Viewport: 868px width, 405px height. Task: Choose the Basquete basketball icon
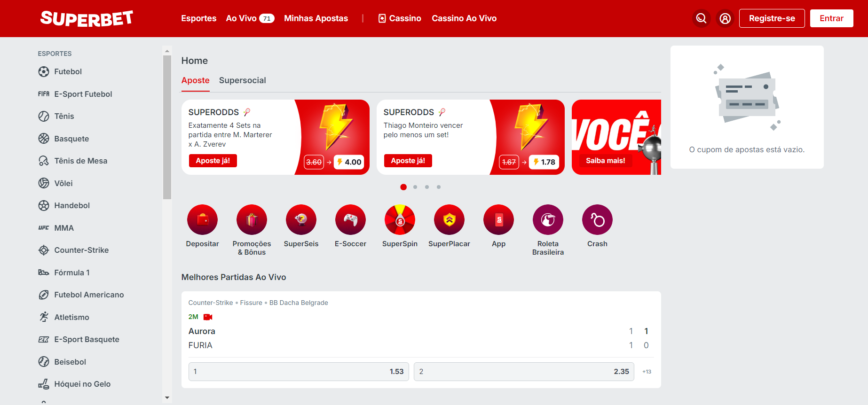44,139
